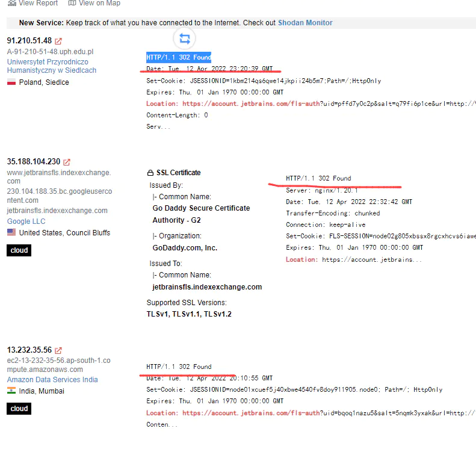Click truncated Location: https://account.jetbrains... line
476x452 pixels.
[x=354, y=260]
